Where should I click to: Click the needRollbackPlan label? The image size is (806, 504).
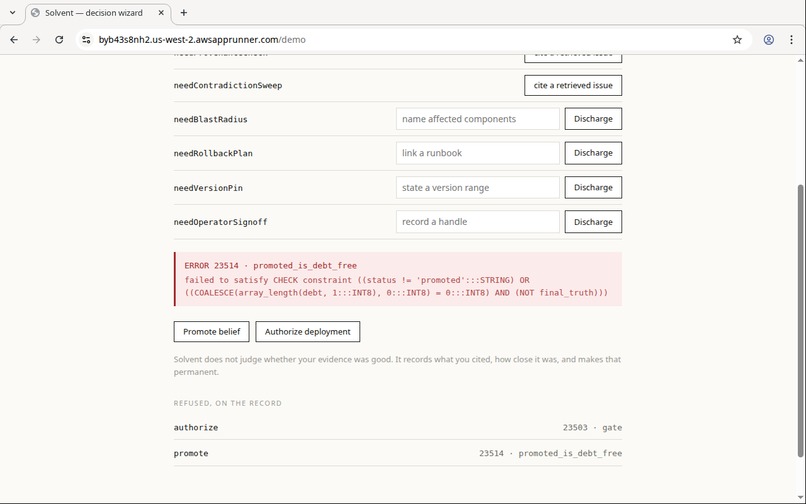tap(213, 153)
